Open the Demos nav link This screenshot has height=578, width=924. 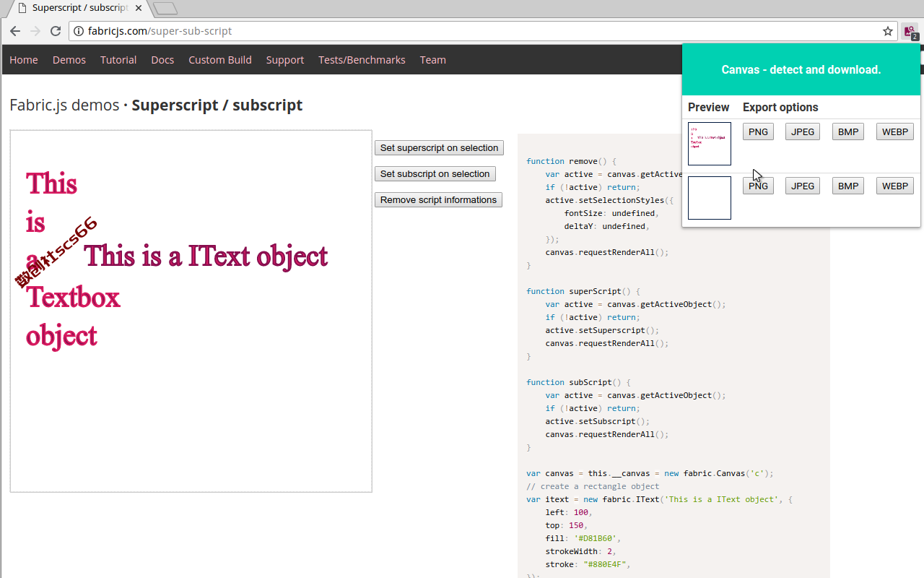point(69,60)
